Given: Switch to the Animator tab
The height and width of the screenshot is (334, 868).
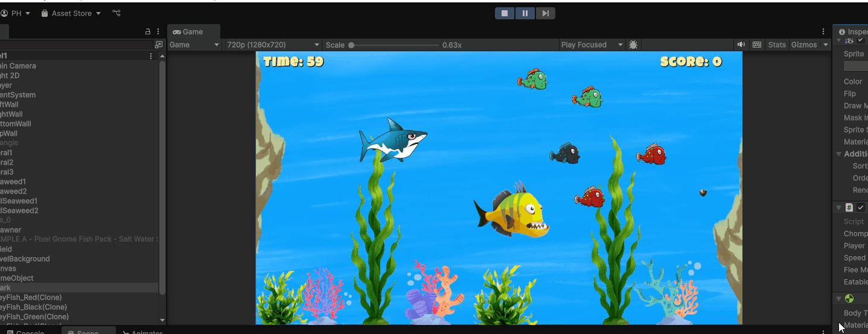Looking at the screenshot, I should coord(142,332).
